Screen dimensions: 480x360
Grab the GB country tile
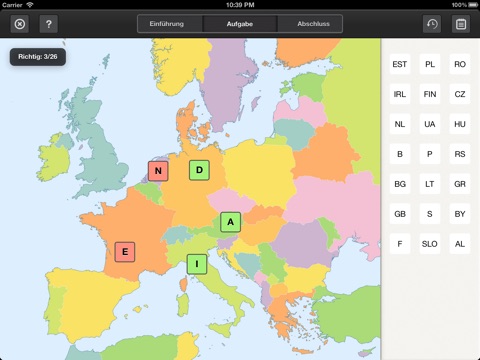[x=400, y=214]
